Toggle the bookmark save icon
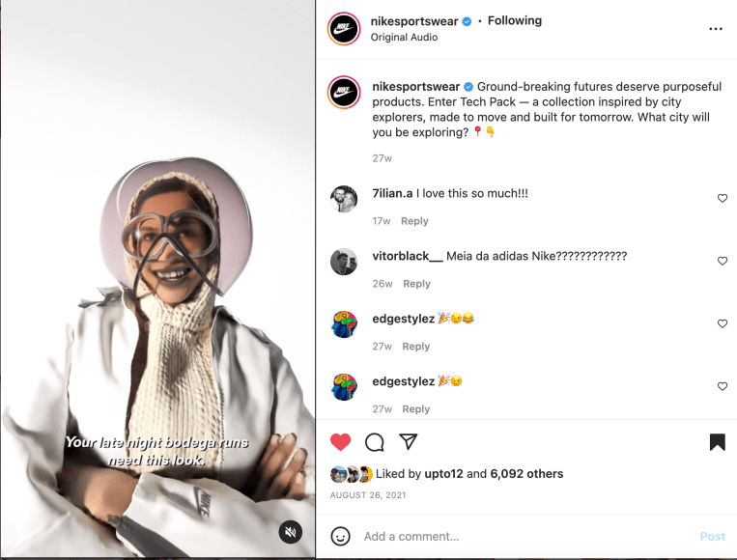This screenshot has height=560, width=737. click(x=717, y=442)
